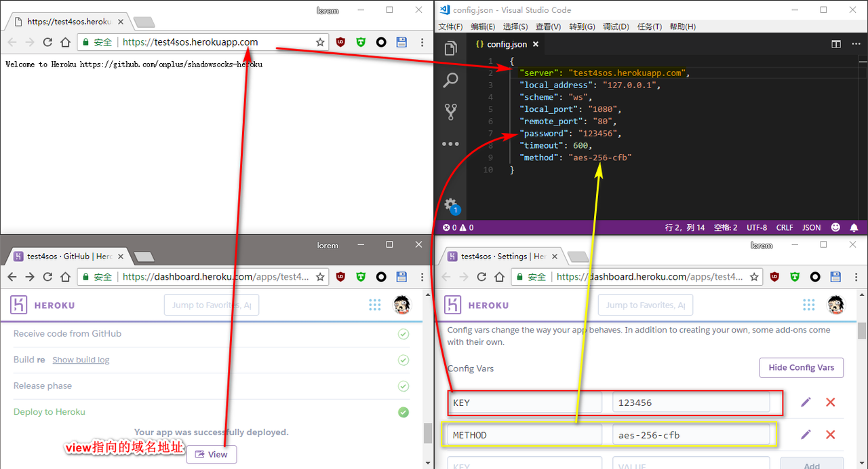Delete the KEY config var
868x469 pixels.
click(x=830, y=402)
